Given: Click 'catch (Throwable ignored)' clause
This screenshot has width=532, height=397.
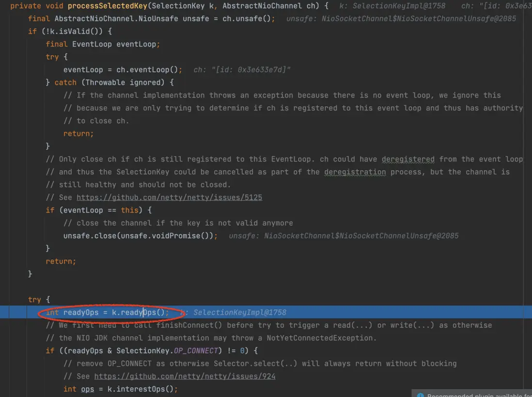Looking at the screenshot, I should (110, 82).
